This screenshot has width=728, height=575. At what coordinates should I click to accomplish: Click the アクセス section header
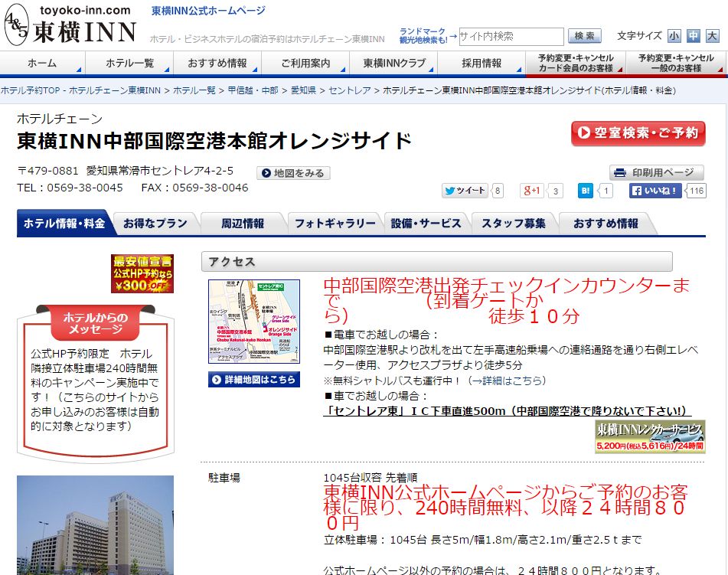436,262
